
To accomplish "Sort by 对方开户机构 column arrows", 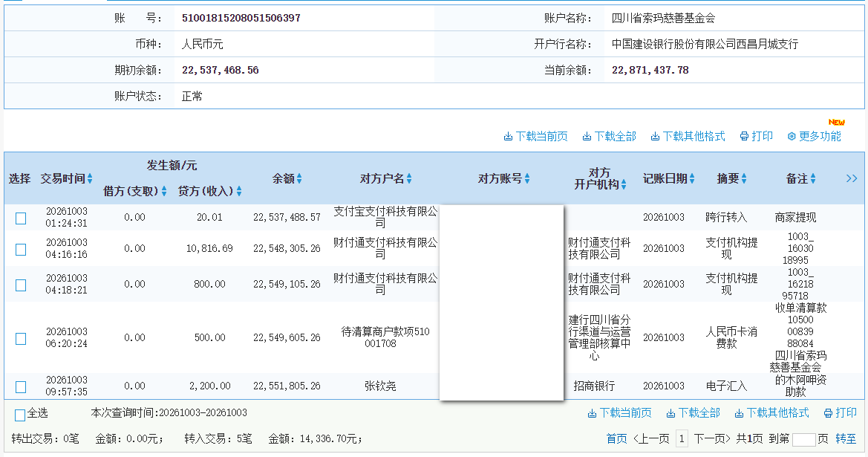I will (x=624, y=184).
